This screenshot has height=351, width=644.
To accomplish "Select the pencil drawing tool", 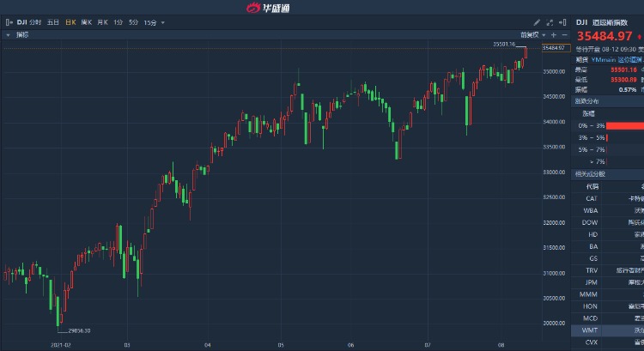I will click(538, 21).
